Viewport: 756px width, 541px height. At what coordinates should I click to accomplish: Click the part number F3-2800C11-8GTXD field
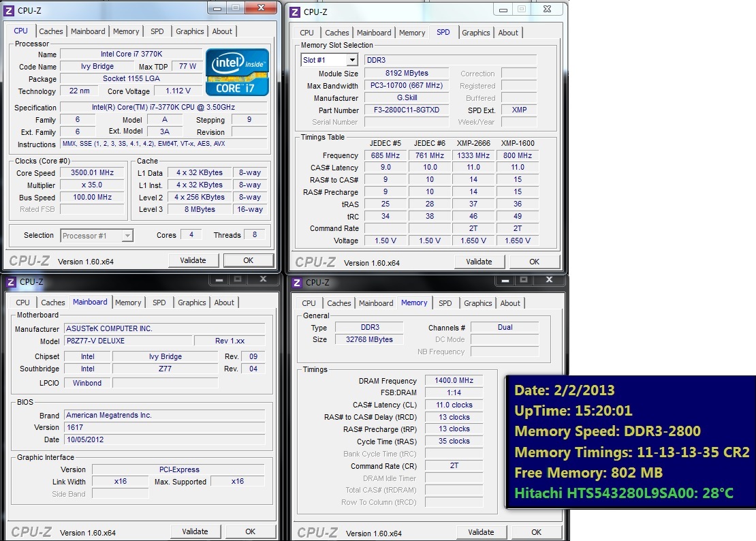(407, 110)
